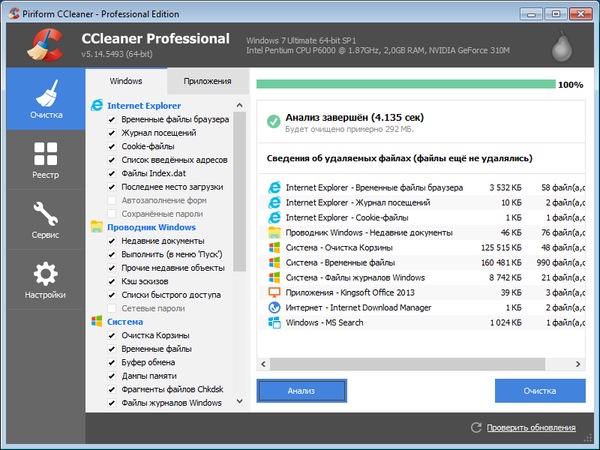Select the Windows tab

(125, 81)
